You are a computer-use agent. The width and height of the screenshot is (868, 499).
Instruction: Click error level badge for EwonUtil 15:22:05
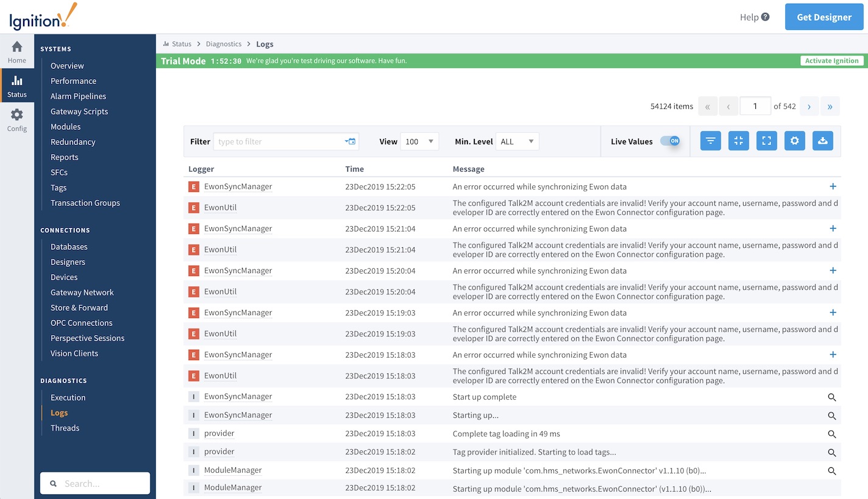194,208
